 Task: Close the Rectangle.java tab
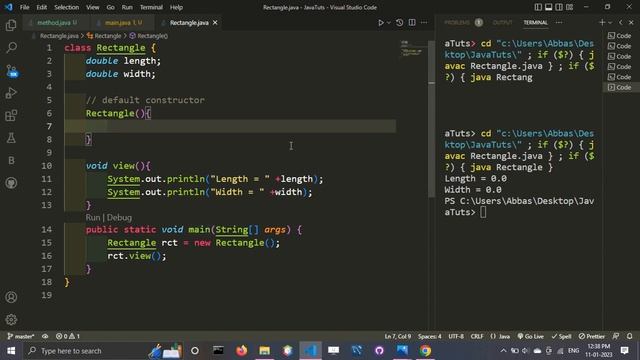pyautogui.click(x=215, y=23)
